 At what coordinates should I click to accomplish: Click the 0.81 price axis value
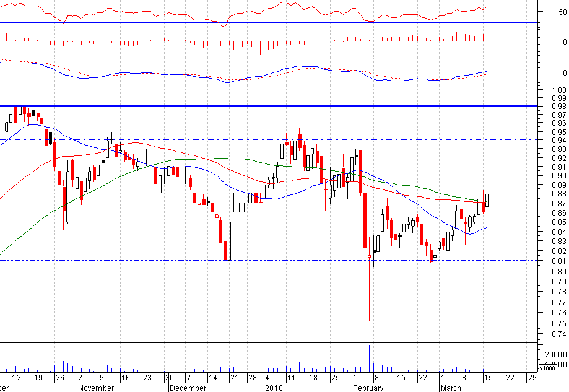coord(559,261)
